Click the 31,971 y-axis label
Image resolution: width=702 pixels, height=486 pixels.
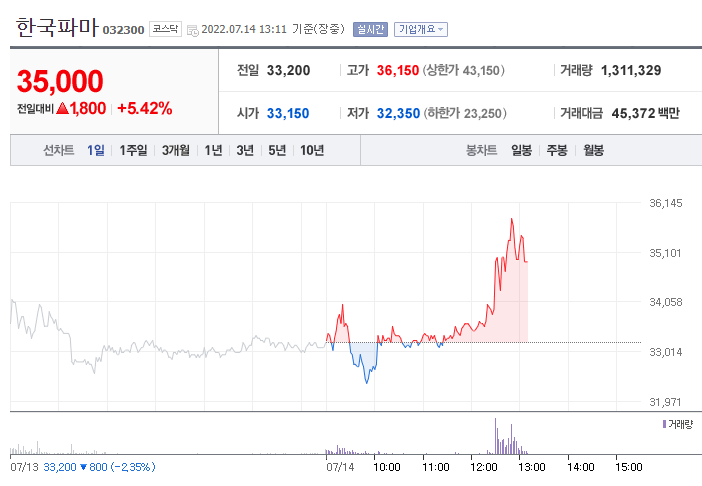[x=665, y=402]
